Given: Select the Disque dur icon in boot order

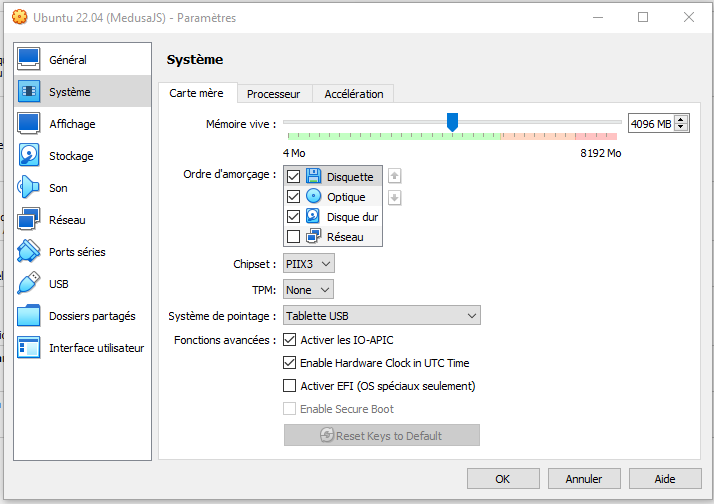Looking at the screenshot, I should [x=313, y=216].
